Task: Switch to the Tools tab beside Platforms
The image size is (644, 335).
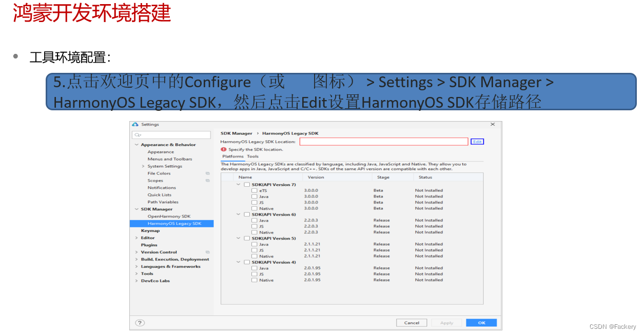Action: 253,156
